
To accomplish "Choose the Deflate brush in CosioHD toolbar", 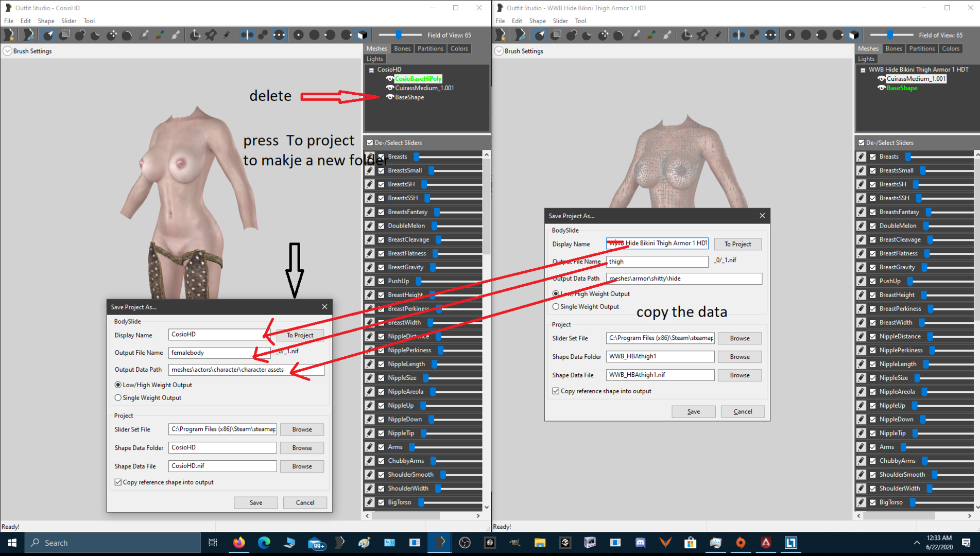I will coord(95,35).
